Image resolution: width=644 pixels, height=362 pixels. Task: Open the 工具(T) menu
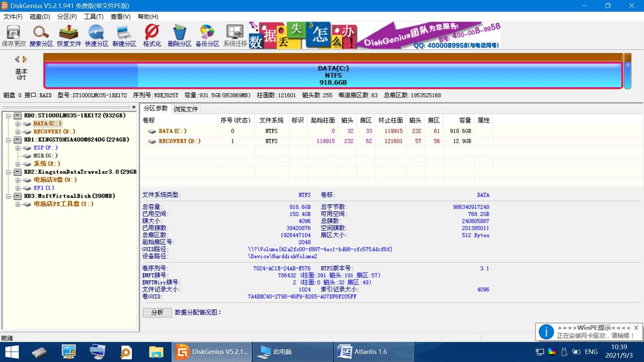94,16
